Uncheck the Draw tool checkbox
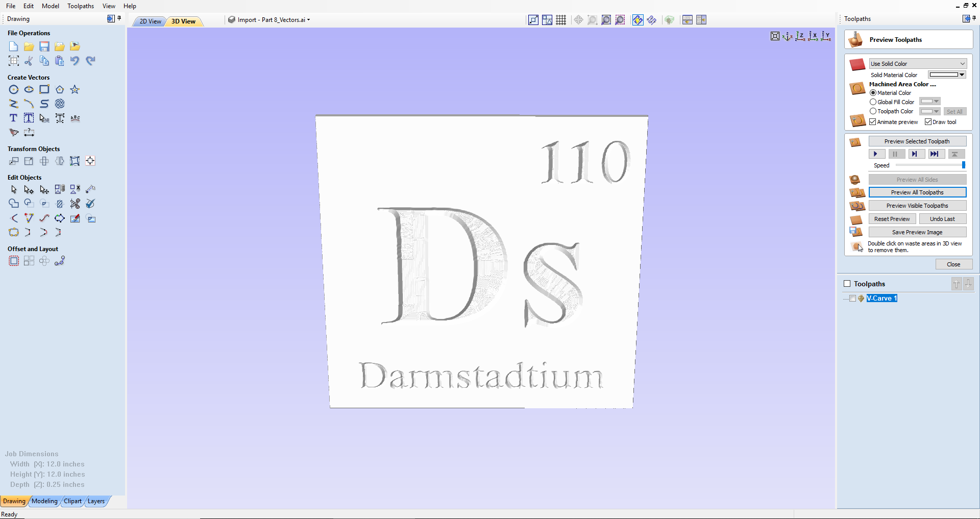 pos(928,122)
